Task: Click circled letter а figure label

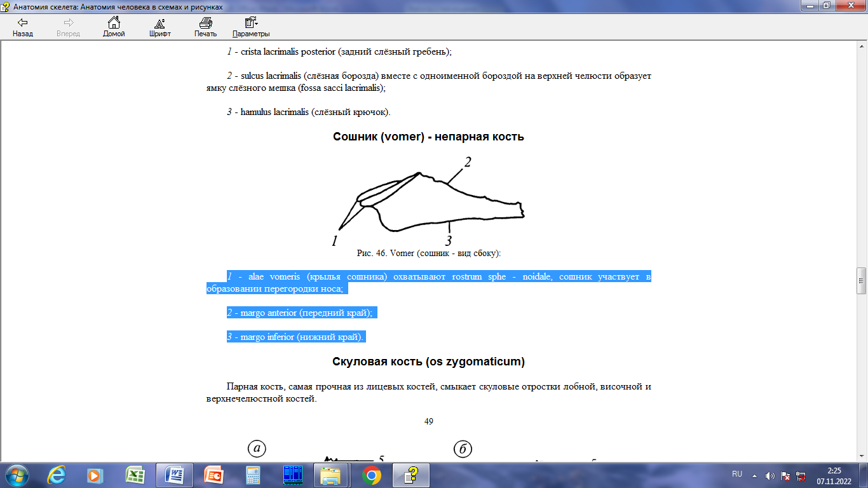Action: click(x=257, y=449)
